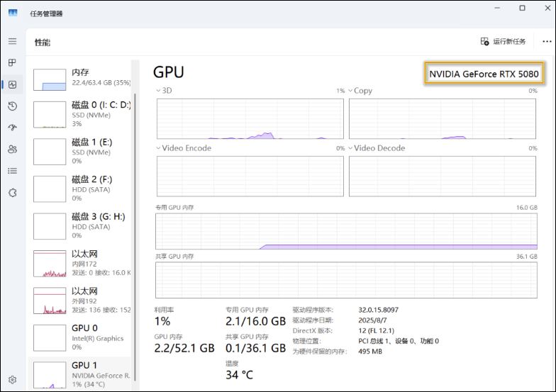Open the hamburger navigation menu

click(x=12, y=42)
